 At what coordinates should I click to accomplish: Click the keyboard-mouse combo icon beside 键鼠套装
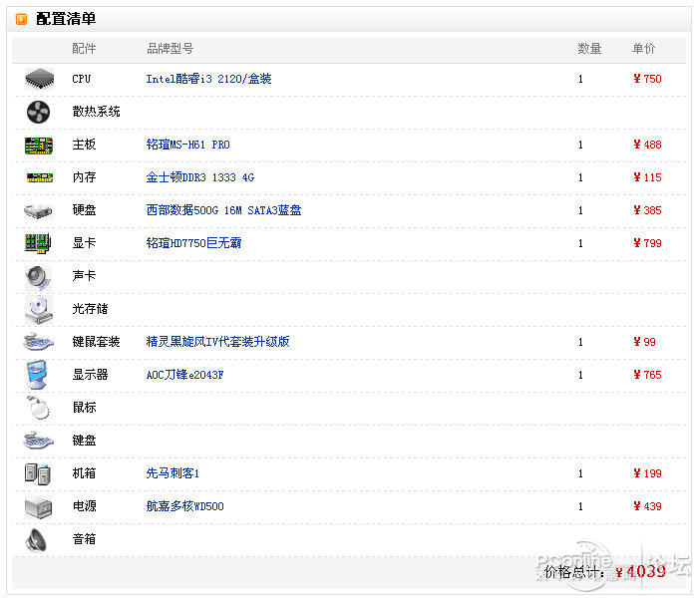(x=39, y=342)
